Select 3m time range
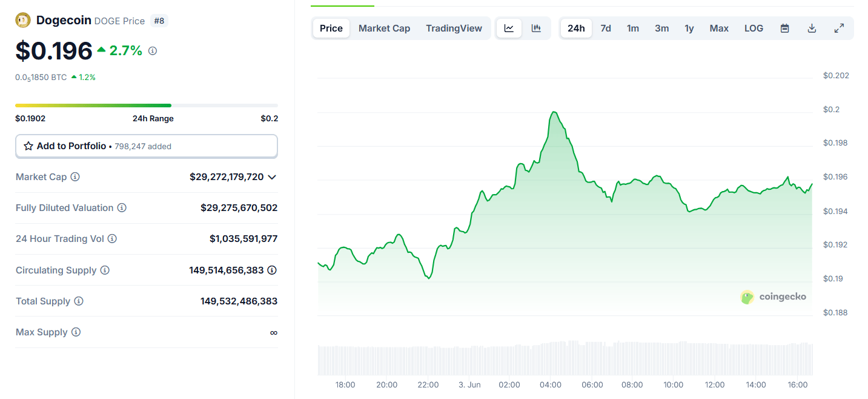This screenshot has width=868, height=399. click(x=662, y=29)
